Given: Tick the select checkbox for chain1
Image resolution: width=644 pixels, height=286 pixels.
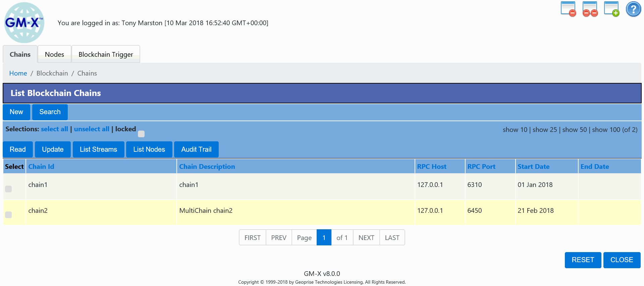Looking at the screenshot, I should click(x=8, y=189).
